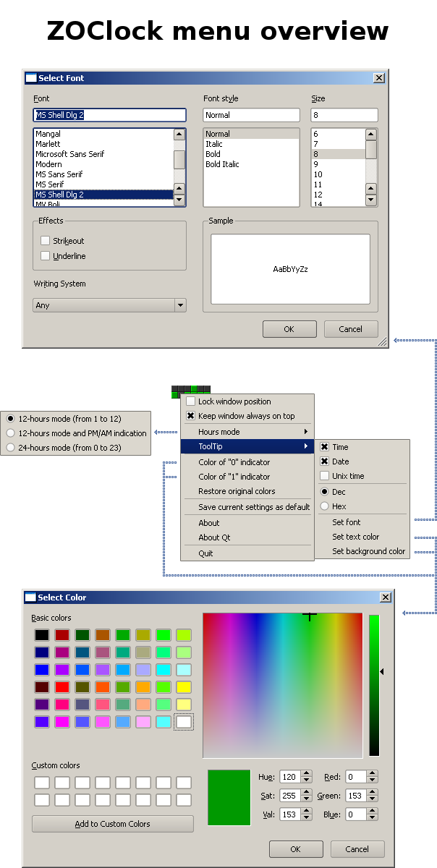This screenshot has height=868, width=437.
Task: Choose Color of "1" indicator
Action: [x=247, y=477]
